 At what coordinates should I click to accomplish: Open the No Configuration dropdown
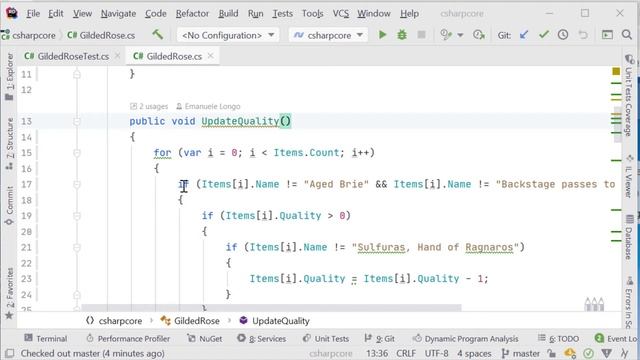(x=228, y=35)
